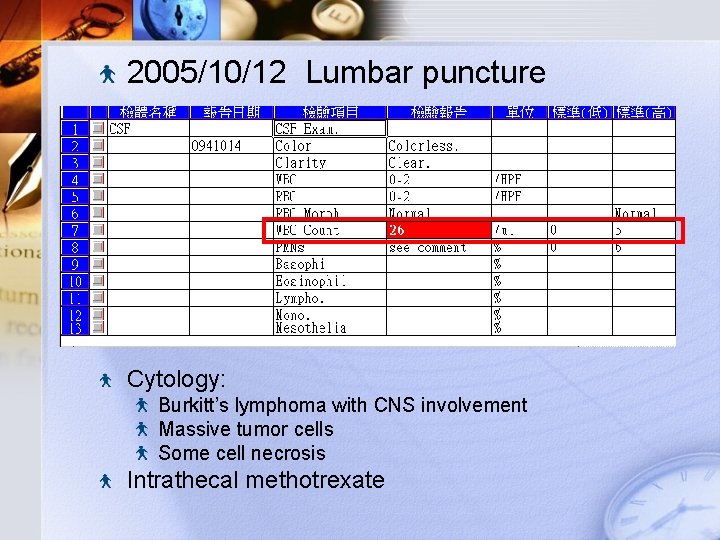The image size is (720, 540).
Task: Click the 0-2 result in the WBC row
Action: click(439, 180)
